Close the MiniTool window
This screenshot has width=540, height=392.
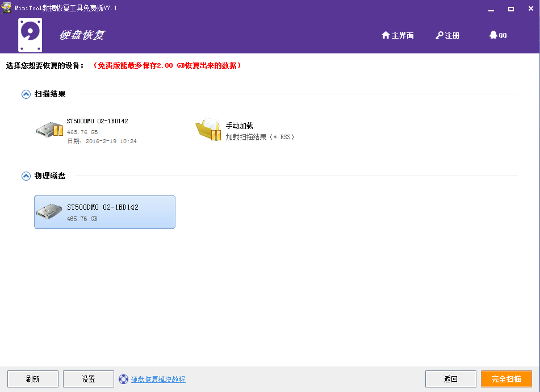pos(531,9)
